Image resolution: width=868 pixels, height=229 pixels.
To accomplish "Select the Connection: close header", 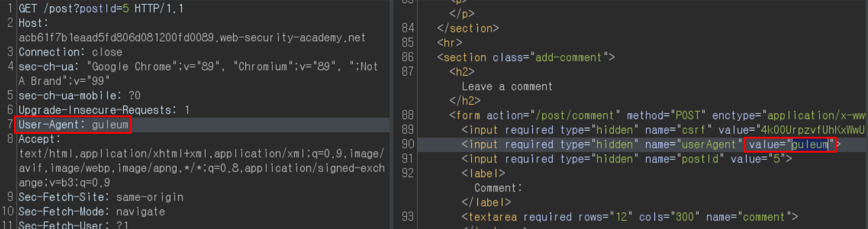I will click(70, 52).
